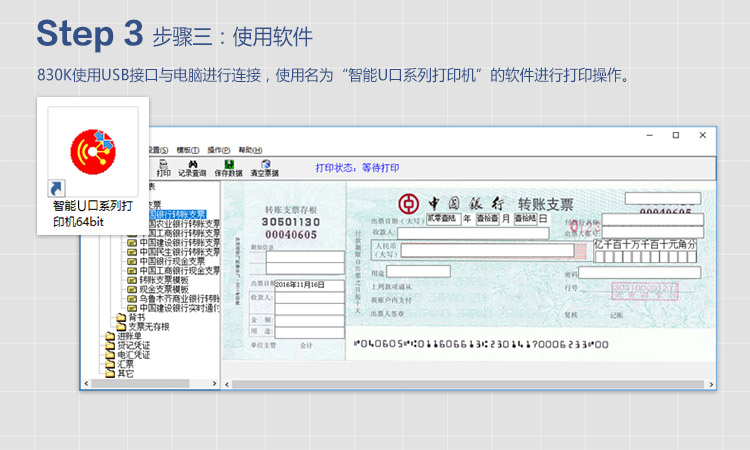Click the 打印 printer toolbar icon

point(164,166)
